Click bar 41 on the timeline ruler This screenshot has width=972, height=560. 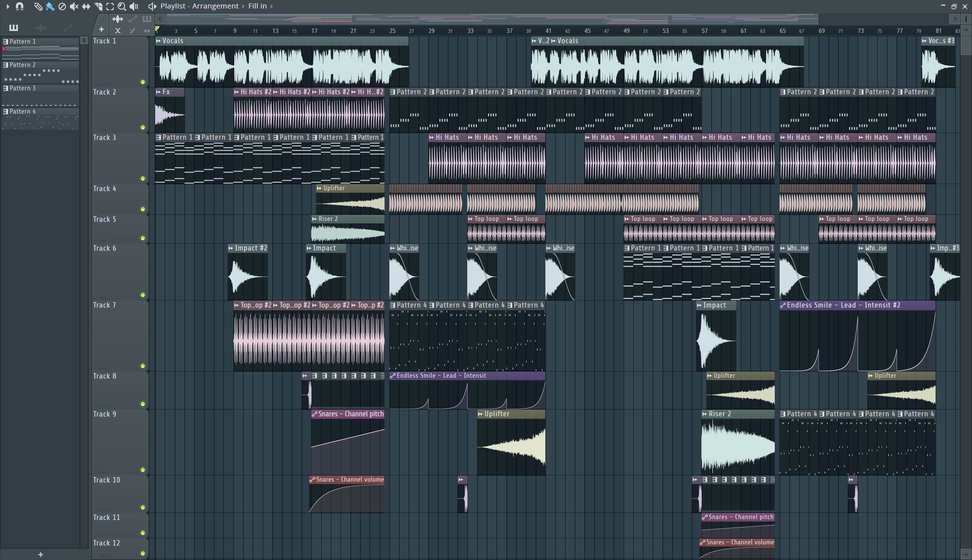548,30
